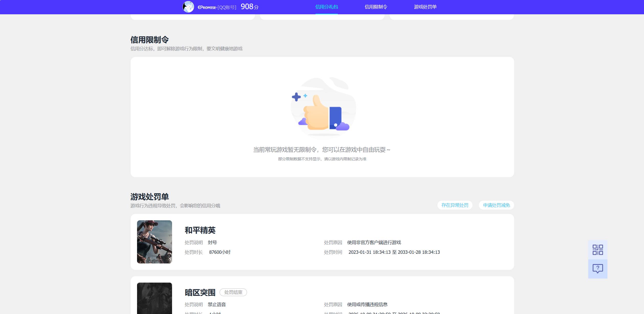
Task: Select text 使用或传播违规信息
Action: click(367, 305)
